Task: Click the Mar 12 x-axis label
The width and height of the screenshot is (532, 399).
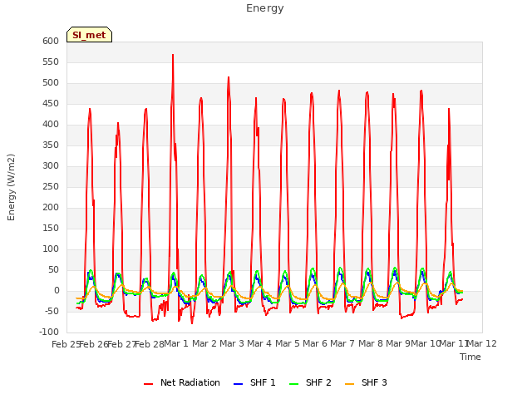Action: 482,343
